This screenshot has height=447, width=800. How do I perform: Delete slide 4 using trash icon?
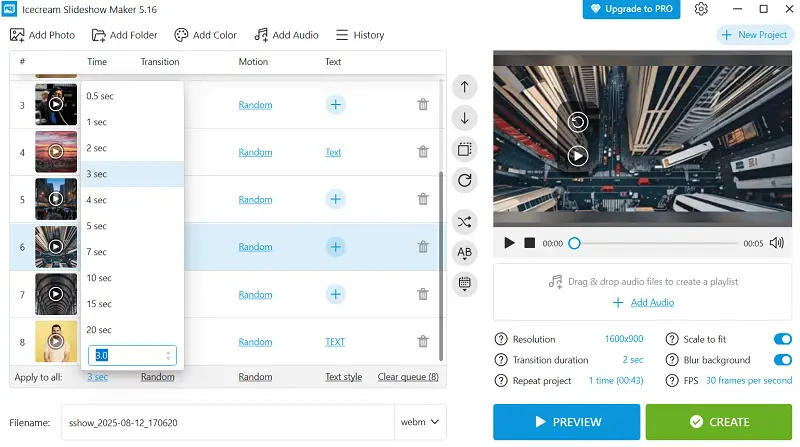423,152
